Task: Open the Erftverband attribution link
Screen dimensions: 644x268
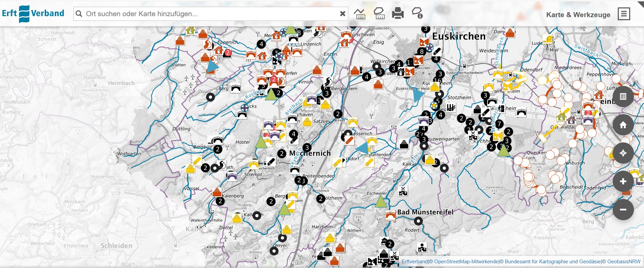Action: tap(415, 262)
